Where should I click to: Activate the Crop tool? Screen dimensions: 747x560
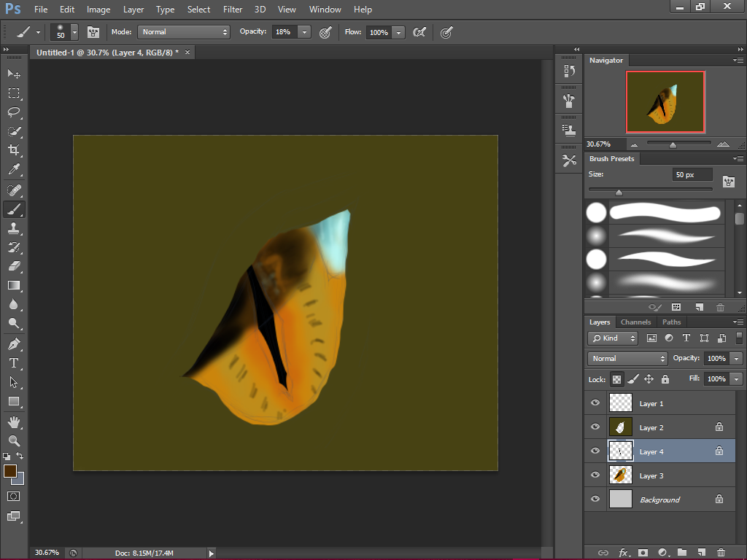pyautogui.click(x=13, y=151)
